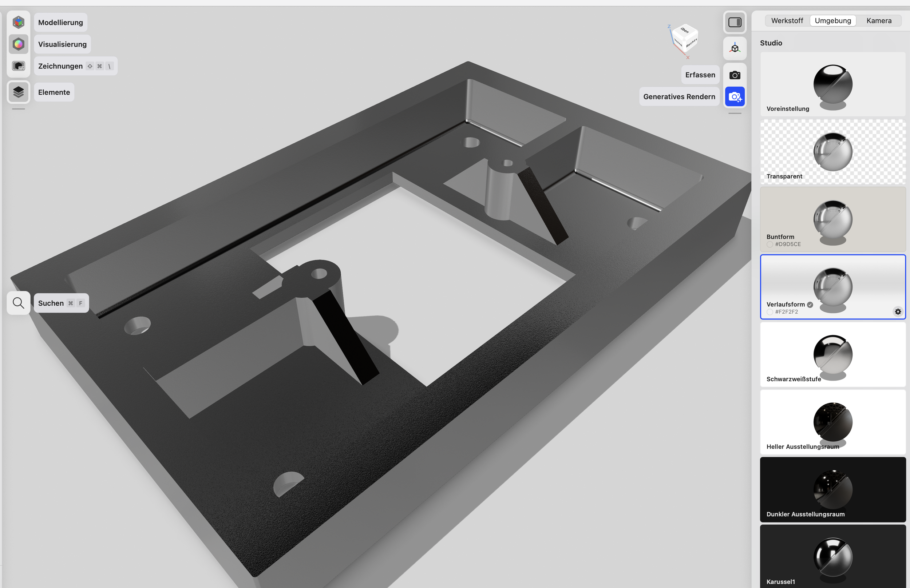The height and width of the screenshot is (588, 910).
Task: Click Verlaufsform color circle #F2F2F2
Action: pos(770,312)
